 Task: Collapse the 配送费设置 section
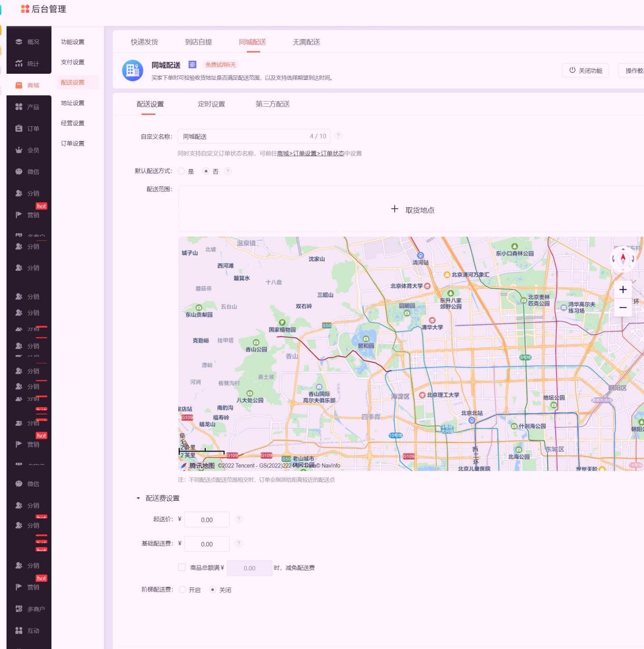tap(138, 498)
